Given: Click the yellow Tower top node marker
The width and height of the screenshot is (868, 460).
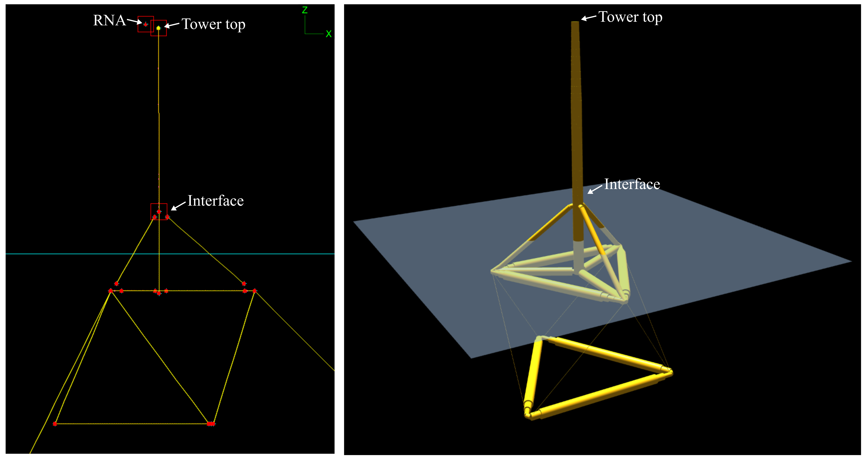Looking at the screenshot, I should pyautogui.click(x=158, y=28).
